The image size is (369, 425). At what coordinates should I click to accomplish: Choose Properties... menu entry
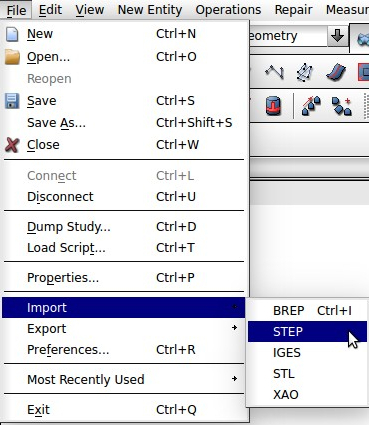pyautogui.click(x=123, y=278)
